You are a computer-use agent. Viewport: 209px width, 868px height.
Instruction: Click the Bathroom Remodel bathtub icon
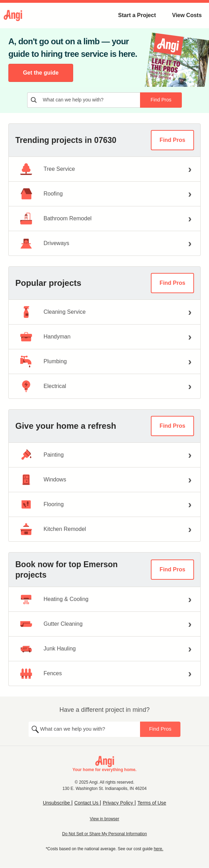(26, 219)
